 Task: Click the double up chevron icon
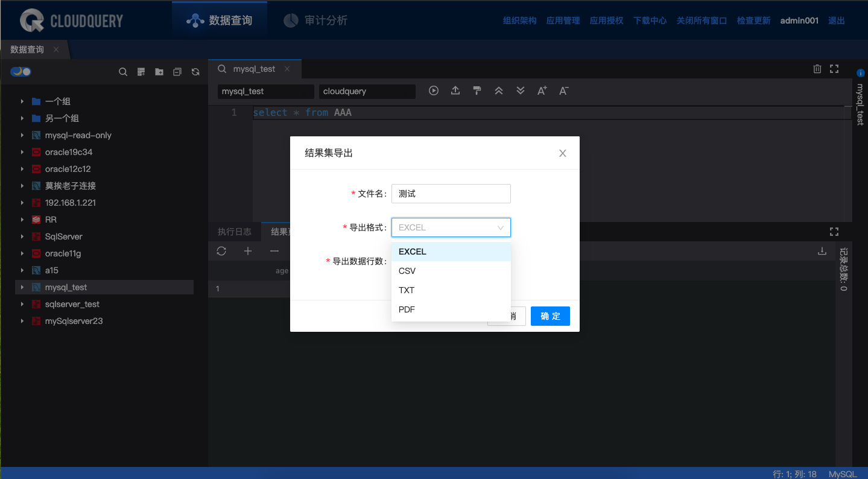coord(499,90)
